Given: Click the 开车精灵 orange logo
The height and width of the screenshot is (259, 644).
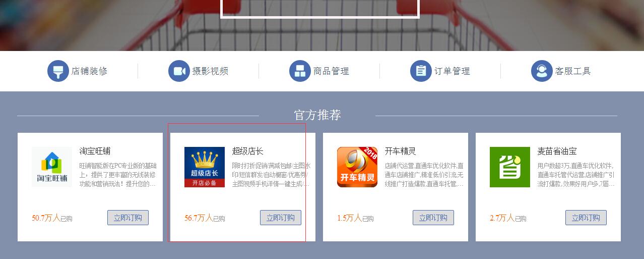Looking at the screenshot, I should coord(357,167).
